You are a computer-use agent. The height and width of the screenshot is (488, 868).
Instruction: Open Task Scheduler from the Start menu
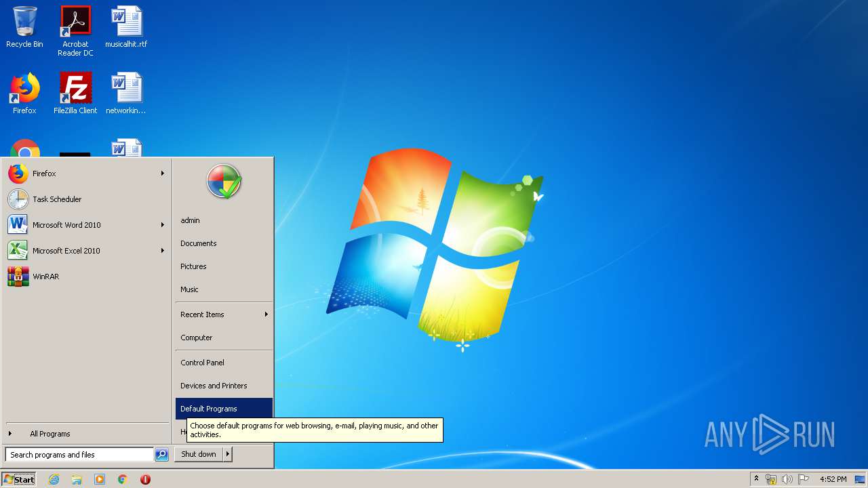85,199
